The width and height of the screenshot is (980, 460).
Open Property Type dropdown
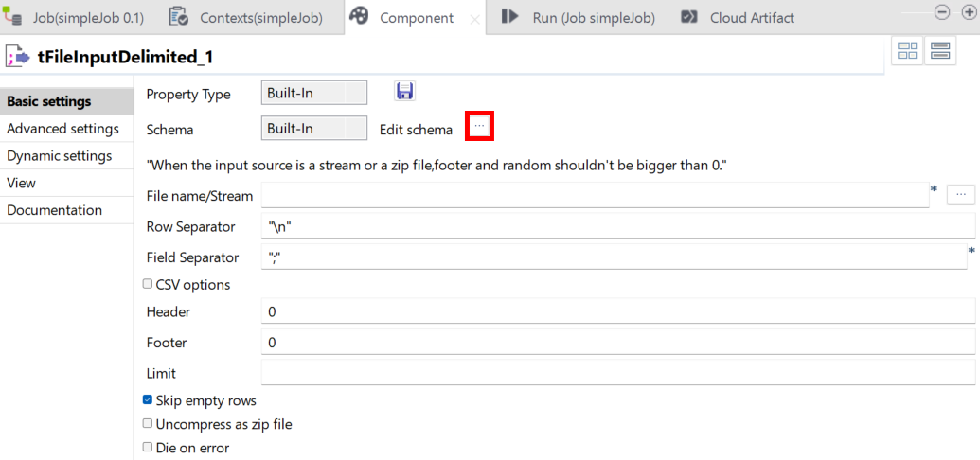313,94
